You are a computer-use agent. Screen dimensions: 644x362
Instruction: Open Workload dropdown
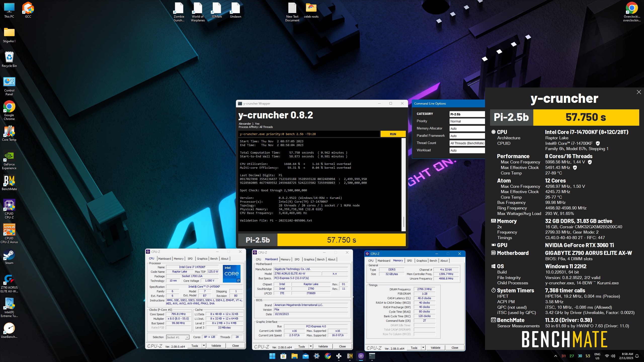[x=467, y=150]
